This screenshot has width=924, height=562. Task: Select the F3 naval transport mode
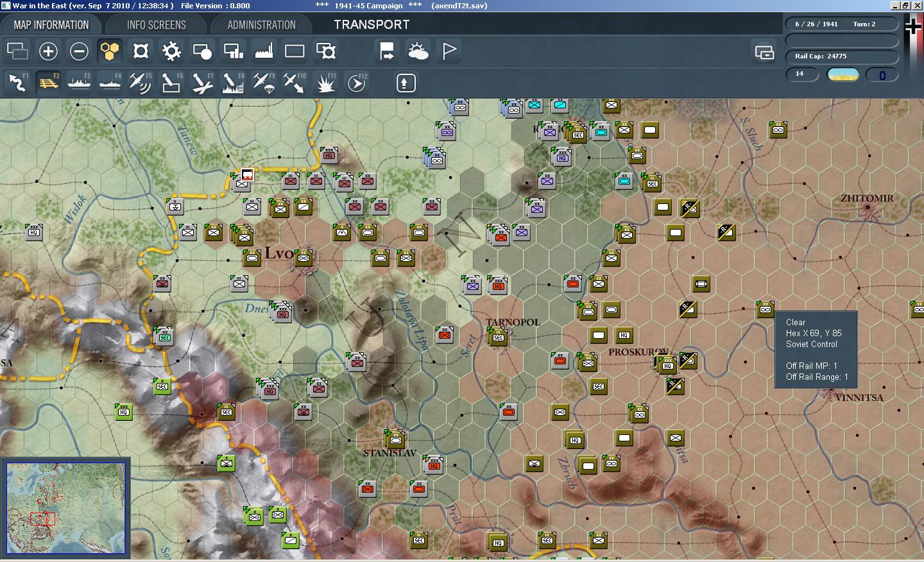79,83
